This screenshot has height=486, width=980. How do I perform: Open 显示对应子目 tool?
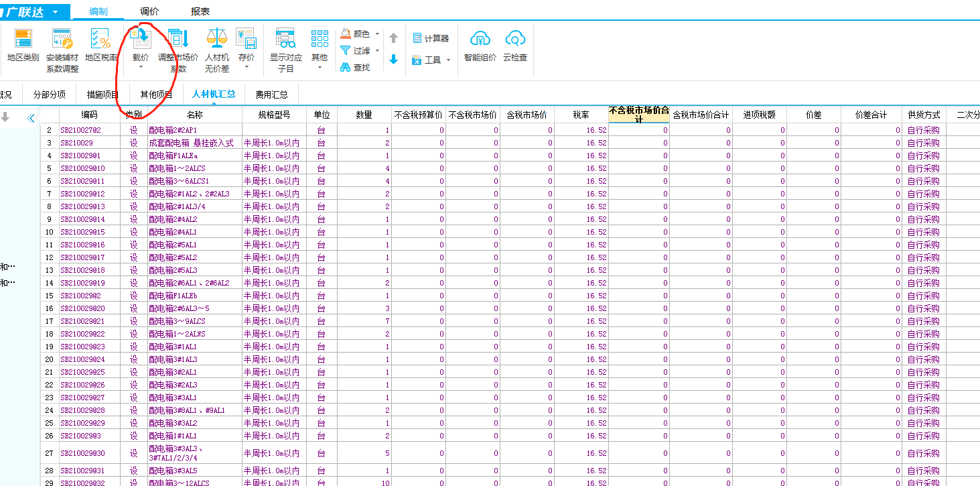tap(286, 50)
